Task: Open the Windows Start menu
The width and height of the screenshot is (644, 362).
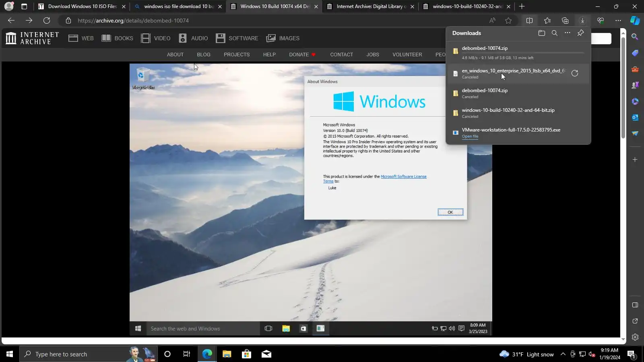Action: click(x=10, y=354)
